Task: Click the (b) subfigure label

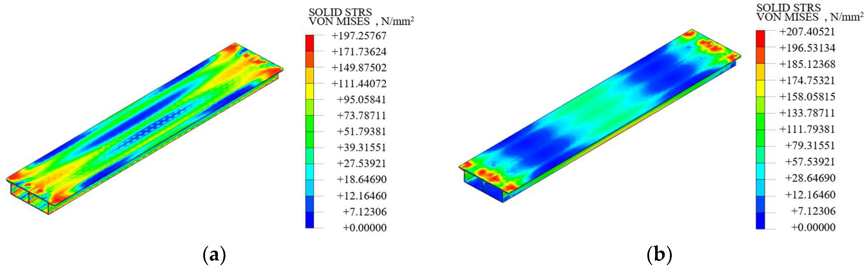Action: tap(659, 255)
